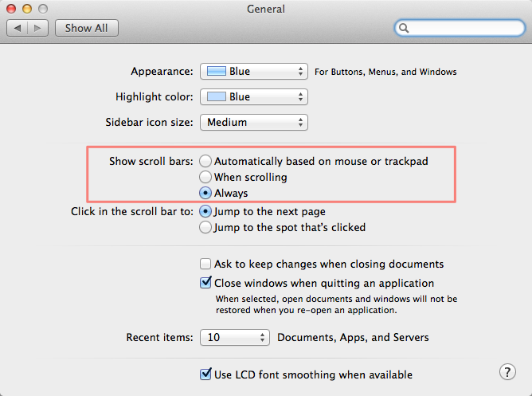Choose Jump to the spot that's clicked

click(206, 228)
